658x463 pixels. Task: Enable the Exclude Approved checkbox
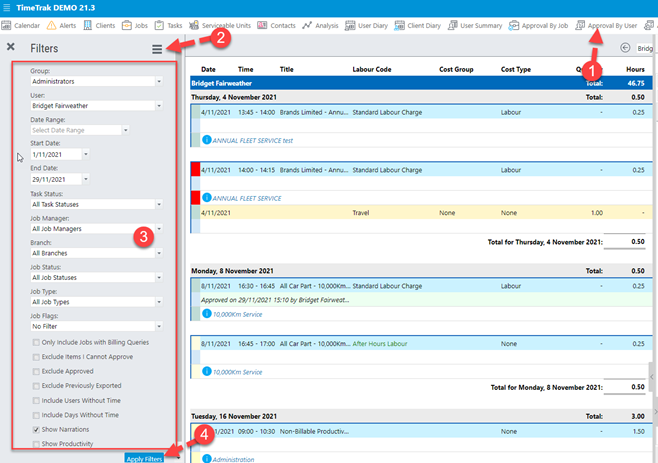36,371
